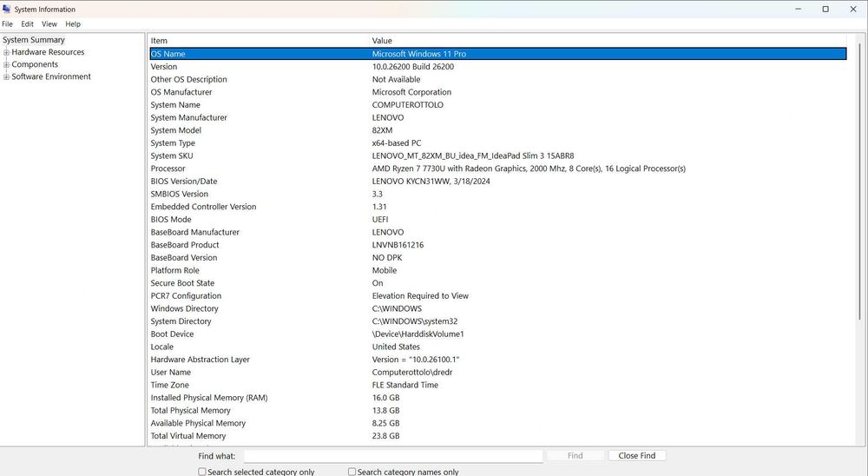
Task: Expand the Hardware Resources node
Action: click(x=6, y=52)
